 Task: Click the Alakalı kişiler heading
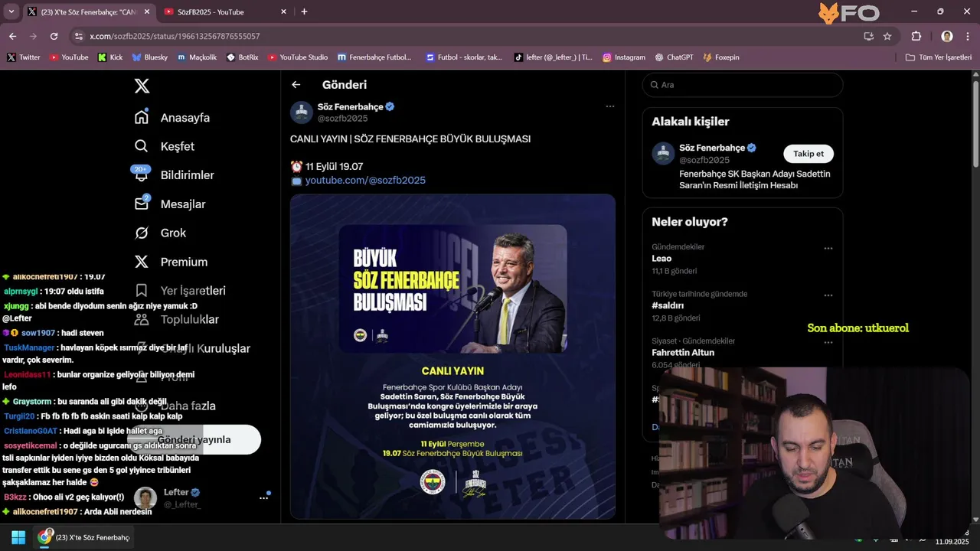pyautogui.click(x=691, y=122)
